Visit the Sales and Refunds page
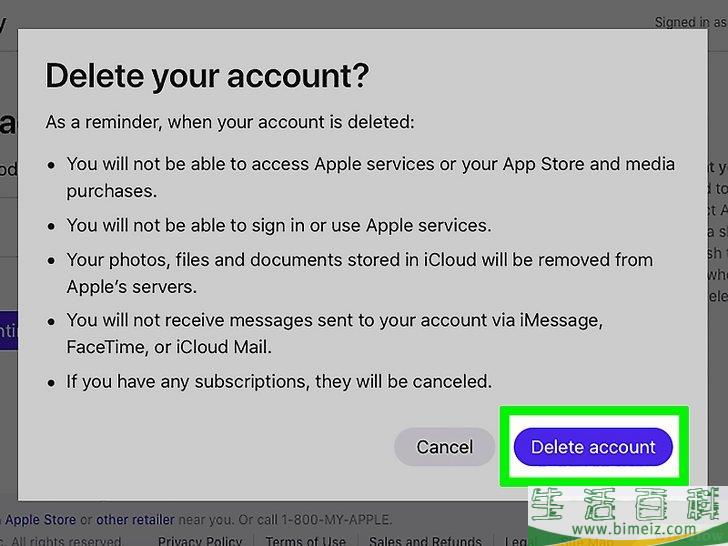The width and height of the screenshot is (728, 546). point(425,541)
